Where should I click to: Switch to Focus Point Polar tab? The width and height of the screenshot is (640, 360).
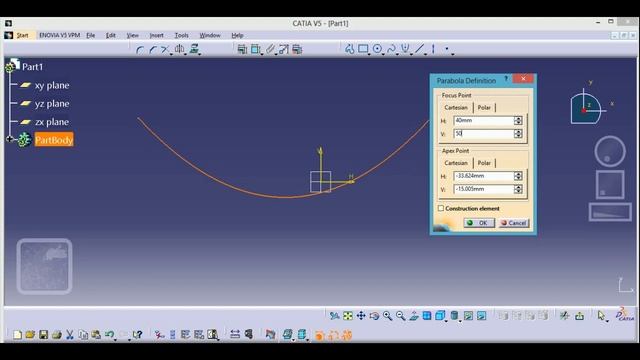point(484,107)
